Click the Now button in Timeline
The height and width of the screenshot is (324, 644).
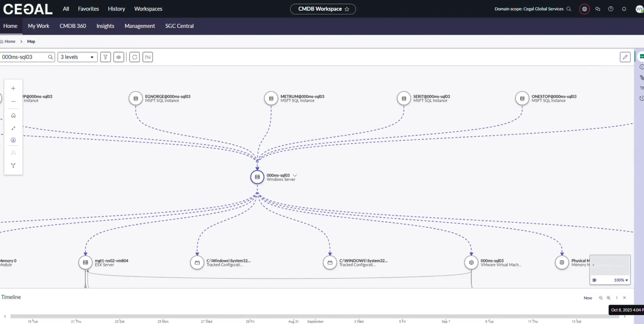coord(588,298)
